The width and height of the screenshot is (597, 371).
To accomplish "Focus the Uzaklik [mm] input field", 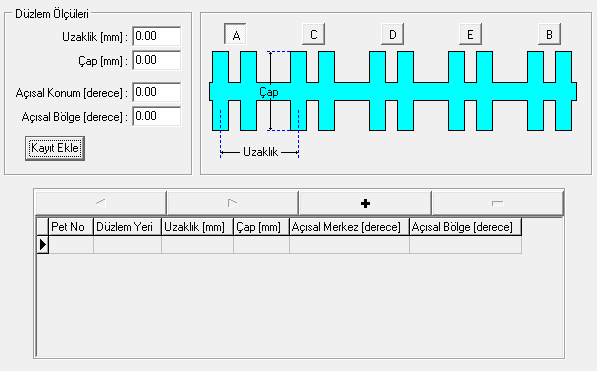I will click(x=156, y=36).
